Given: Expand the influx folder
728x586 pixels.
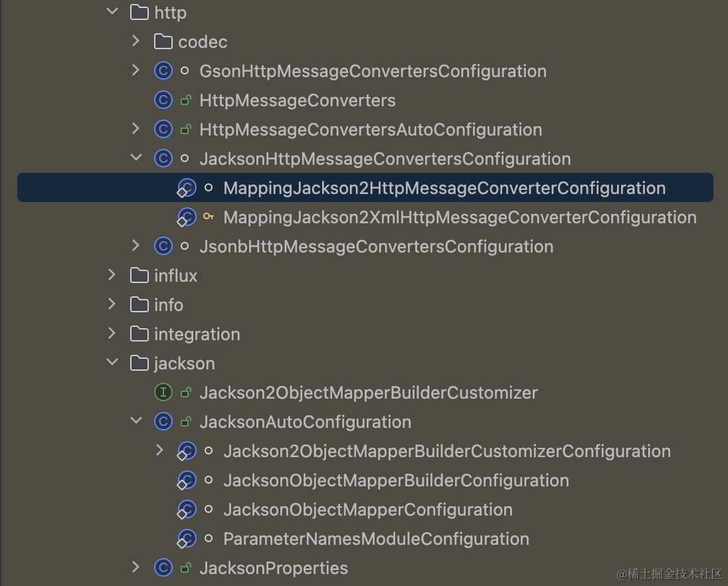Looking at the screenshot, I should [x=112, y=275].
